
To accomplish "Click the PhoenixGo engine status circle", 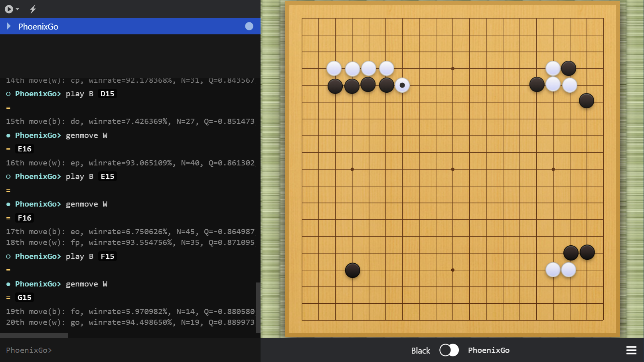I will pos(249,26).
